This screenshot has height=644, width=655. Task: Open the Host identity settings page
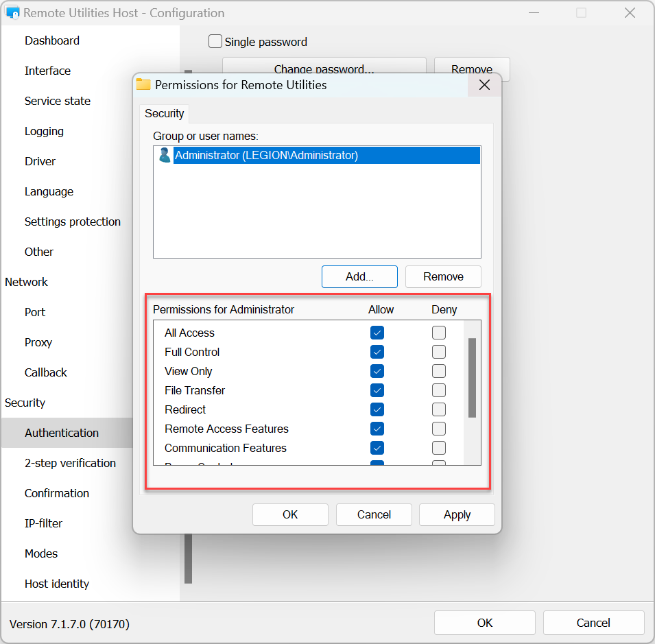pos(57,584)
